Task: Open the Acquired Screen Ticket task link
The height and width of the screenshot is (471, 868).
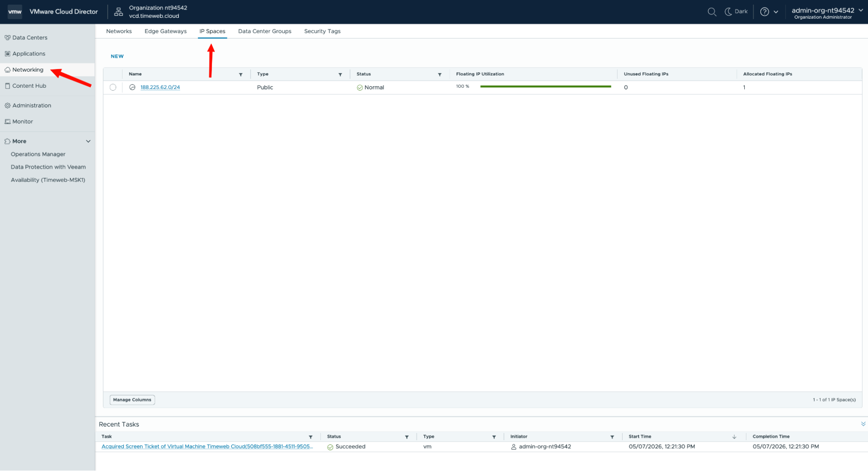Action: point(207,447)
